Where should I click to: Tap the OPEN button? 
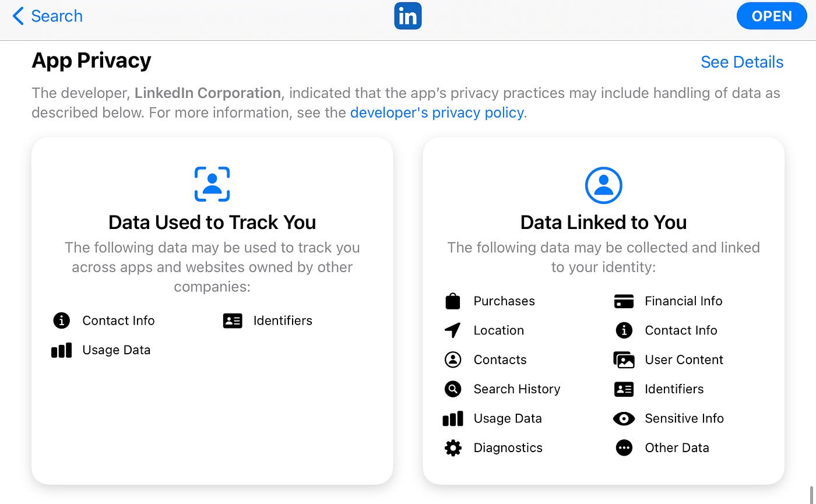(771, 16)
